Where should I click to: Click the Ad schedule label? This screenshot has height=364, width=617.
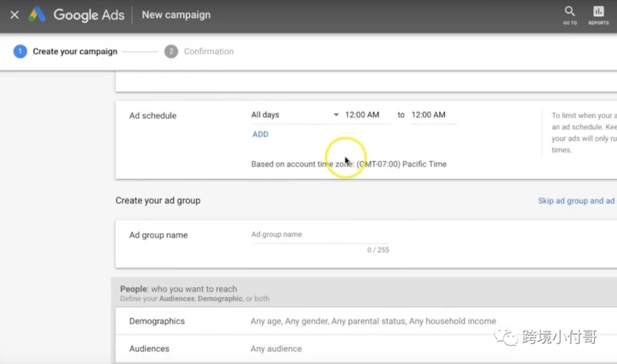tap(153, 116)
